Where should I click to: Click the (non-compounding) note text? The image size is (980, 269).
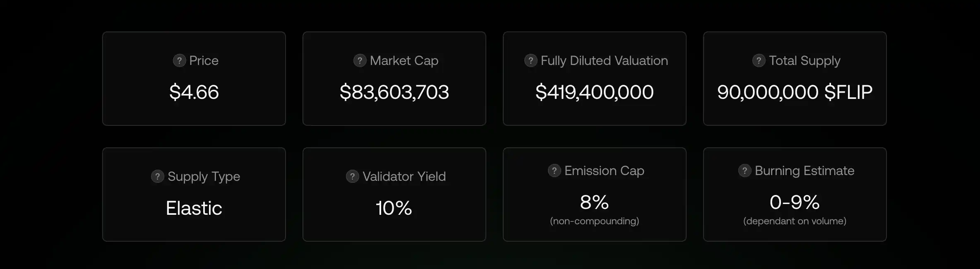(x=594, y=221)
